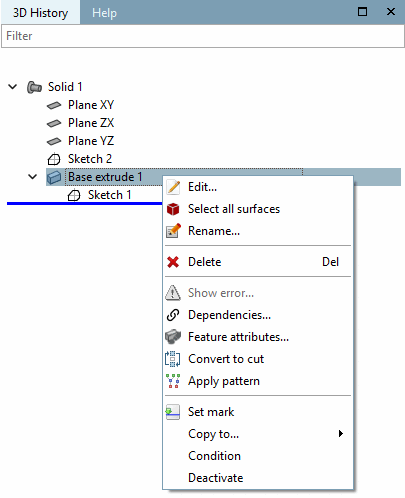Click the Feature attributes icon
Screen dimensions: 405x498
pyautogui.click(x=173, y=337)
